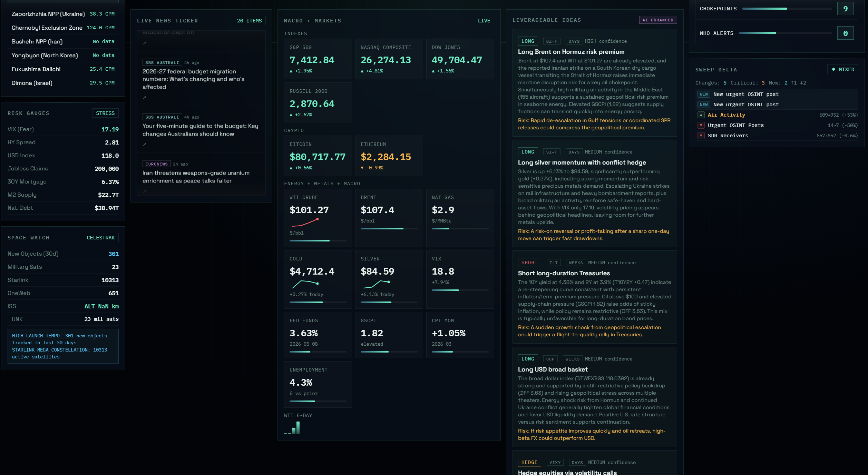Select the GSCPI 1.82 card
The width and height of the screenshot is (868, 475).
click(x=389, y=335)
